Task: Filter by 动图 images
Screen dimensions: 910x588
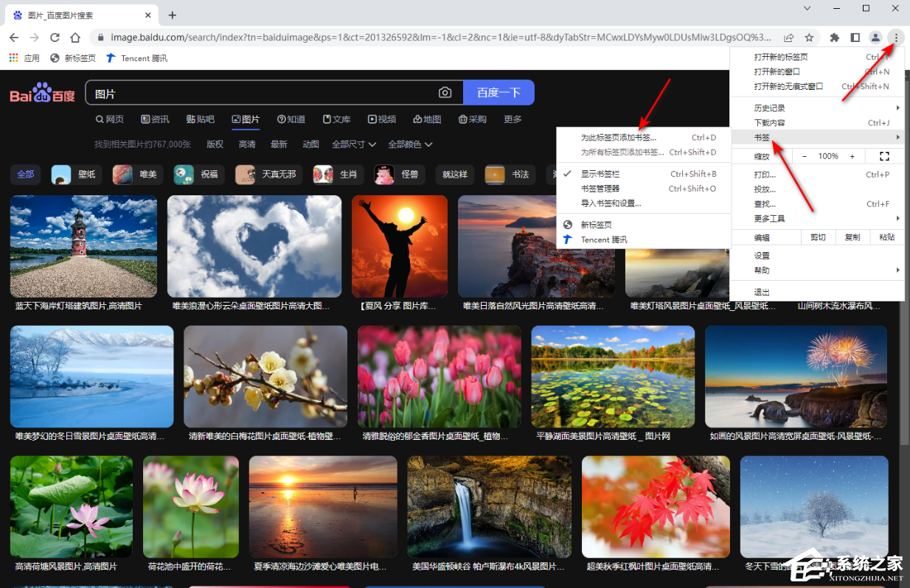Action: click(310, 144)
